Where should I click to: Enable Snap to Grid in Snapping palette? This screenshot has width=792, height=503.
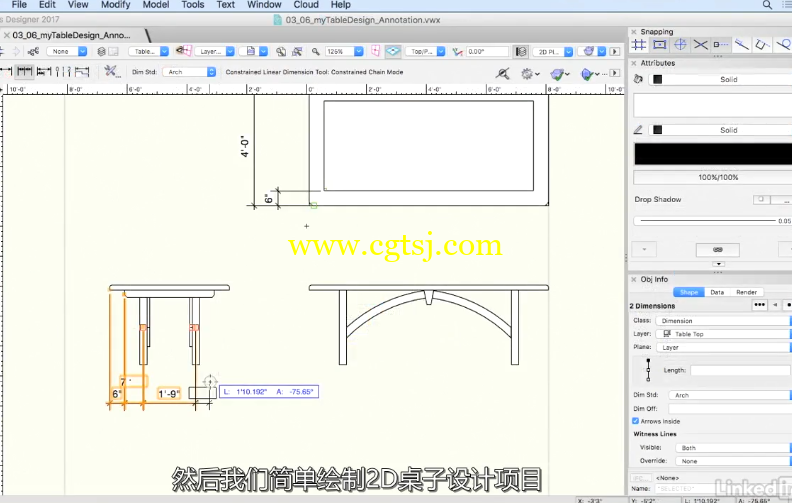[639, 45]
